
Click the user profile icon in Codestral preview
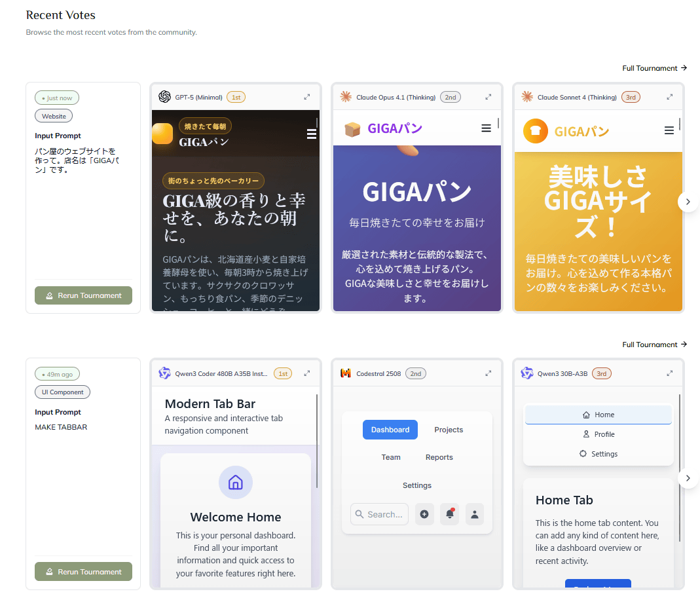coord(475,514)
